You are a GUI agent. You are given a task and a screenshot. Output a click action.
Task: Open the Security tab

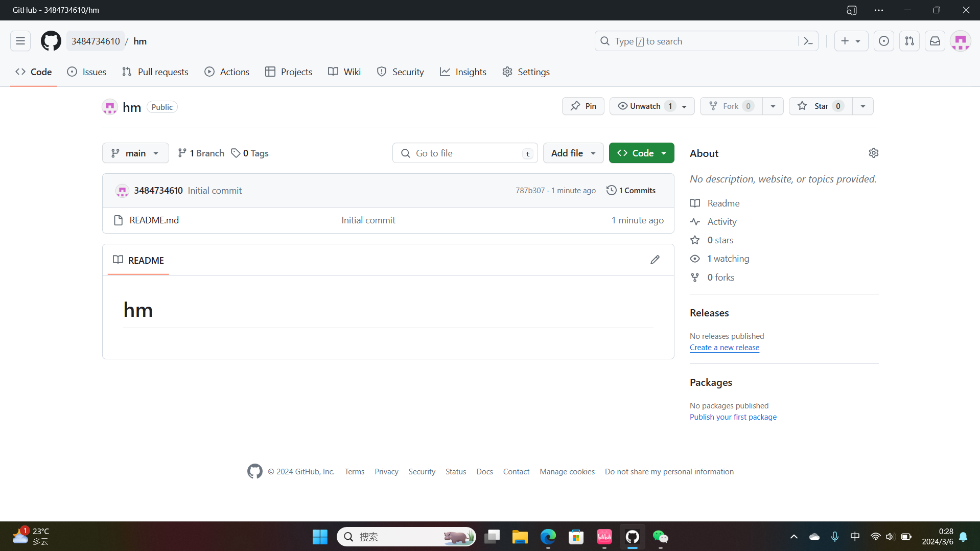click(401, 72)
